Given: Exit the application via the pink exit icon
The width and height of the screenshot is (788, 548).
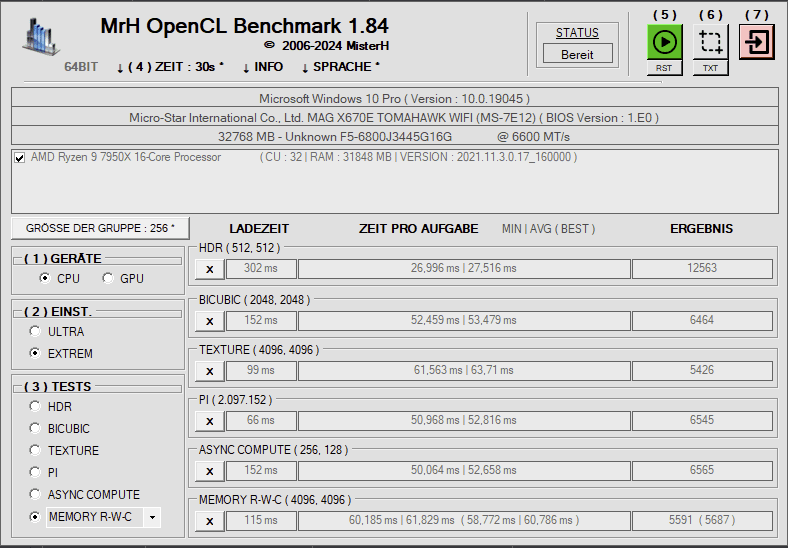Looking at the screenshot, I should click(x=757, y=42).
